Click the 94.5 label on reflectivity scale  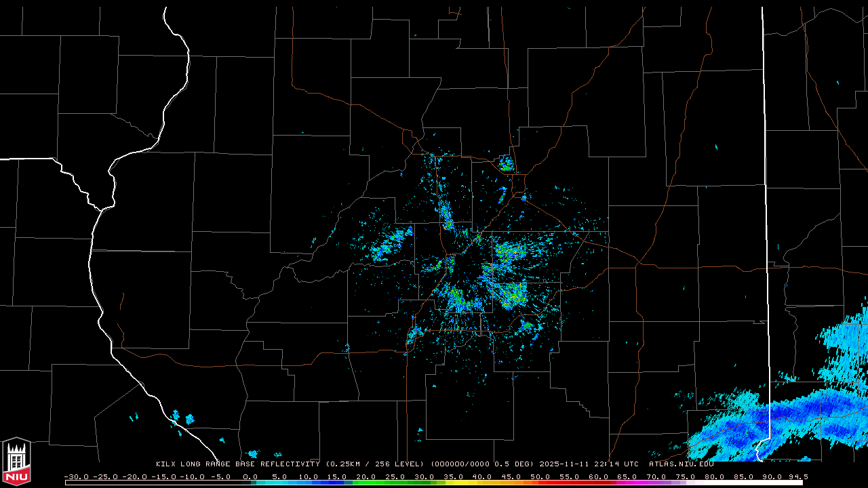click(797, 476)
